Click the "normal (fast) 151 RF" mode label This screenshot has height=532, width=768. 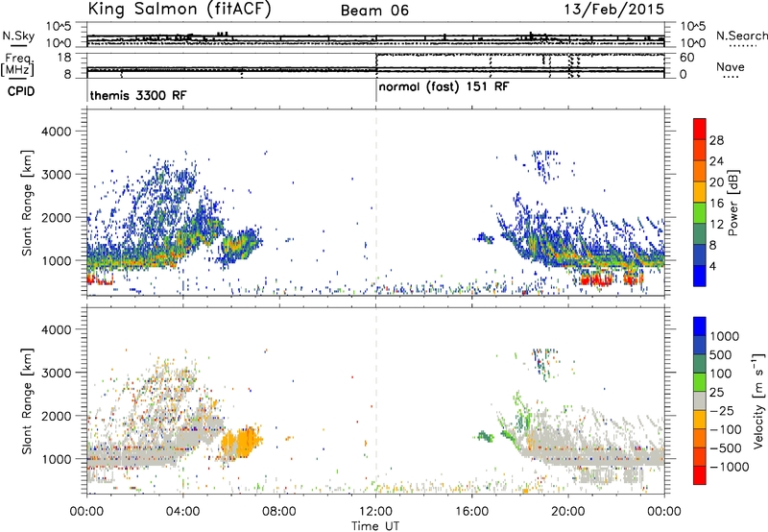coord(444,87)
